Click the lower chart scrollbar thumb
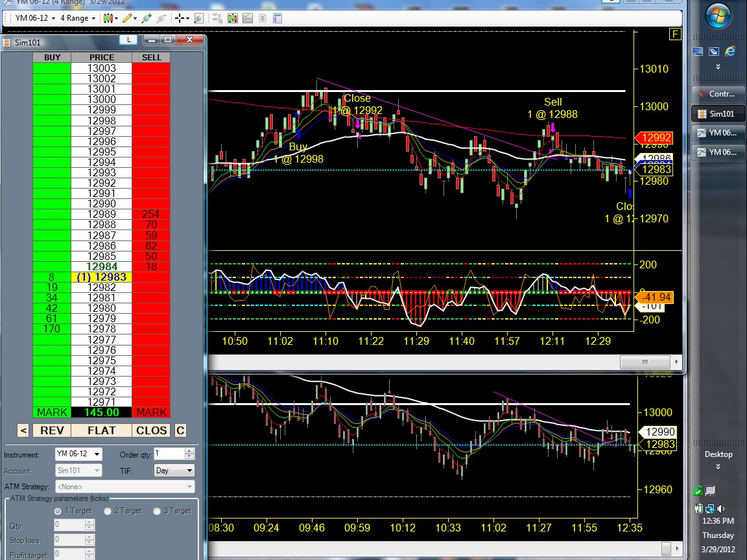Screen dimensions: 747x560 click(667, 548)
